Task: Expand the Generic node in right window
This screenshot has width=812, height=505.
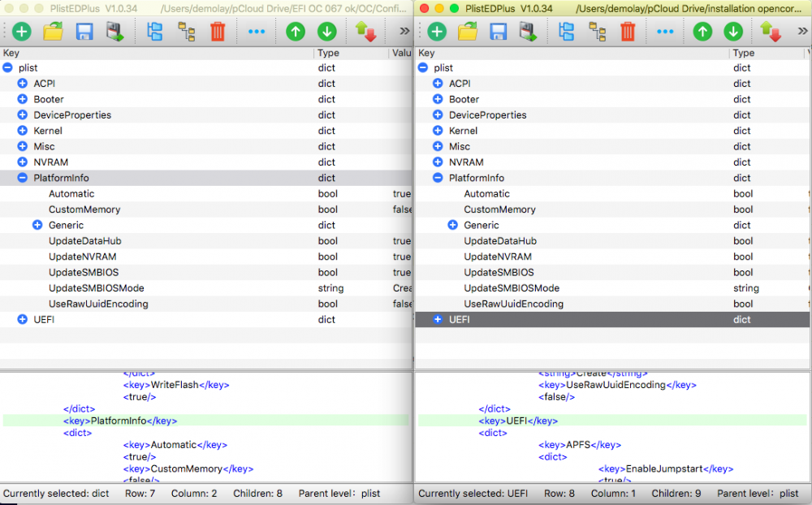Action: pyautogui.click(x=452, y=225)
